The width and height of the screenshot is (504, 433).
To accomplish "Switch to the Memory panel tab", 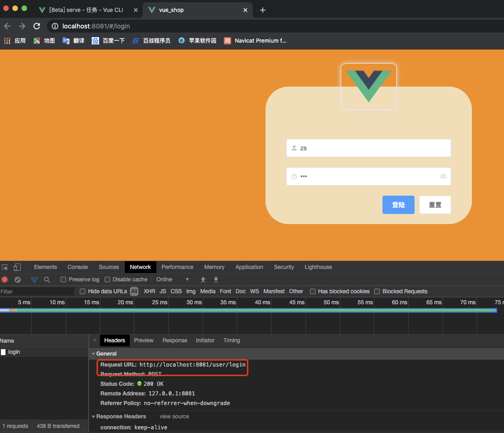I will pos(214,267).
